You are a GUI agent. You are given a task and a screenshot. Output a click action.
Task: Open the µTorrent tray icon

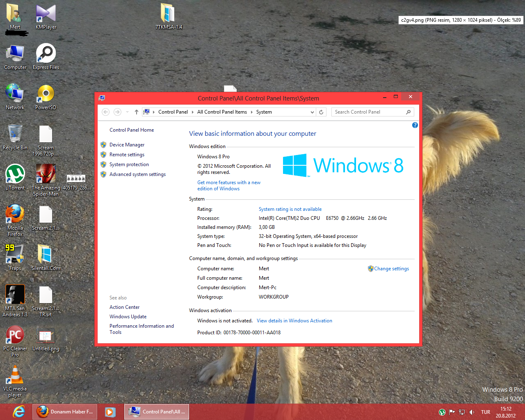coord(442,412)
